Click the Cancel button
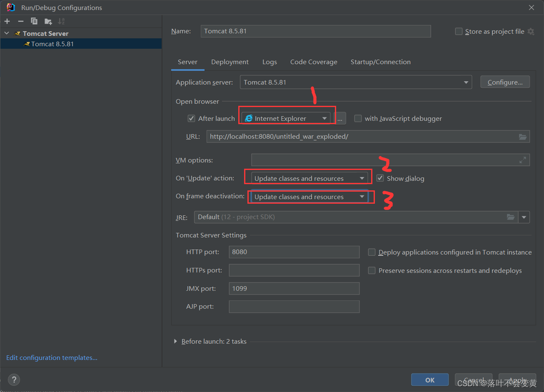The height and width of the screenshot is (392, 544). (x=474, y=380)
